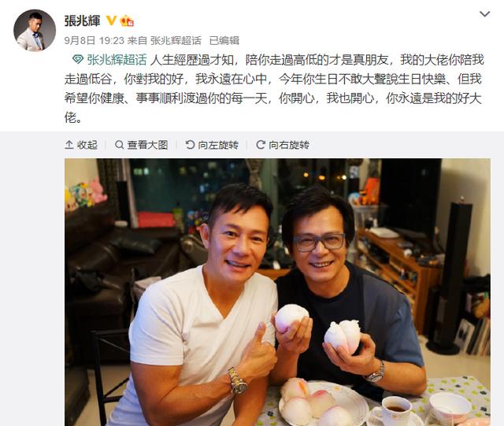
Task: Click the clockwise rotate icon
Action: 261,145
